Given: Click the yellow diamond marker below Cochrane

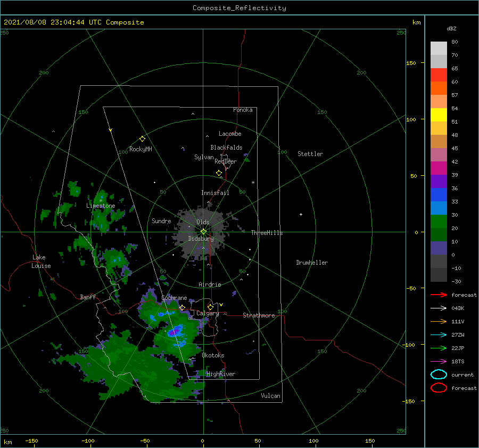Looking at the screenshot, I should point(183,307).
